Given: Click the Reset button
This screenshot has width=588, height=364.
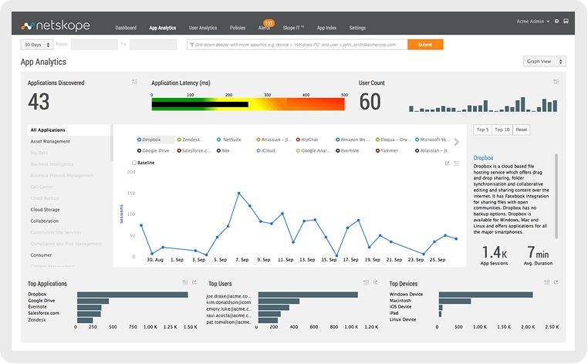Looking at the screenshot, I should click(x=521, y=130).
